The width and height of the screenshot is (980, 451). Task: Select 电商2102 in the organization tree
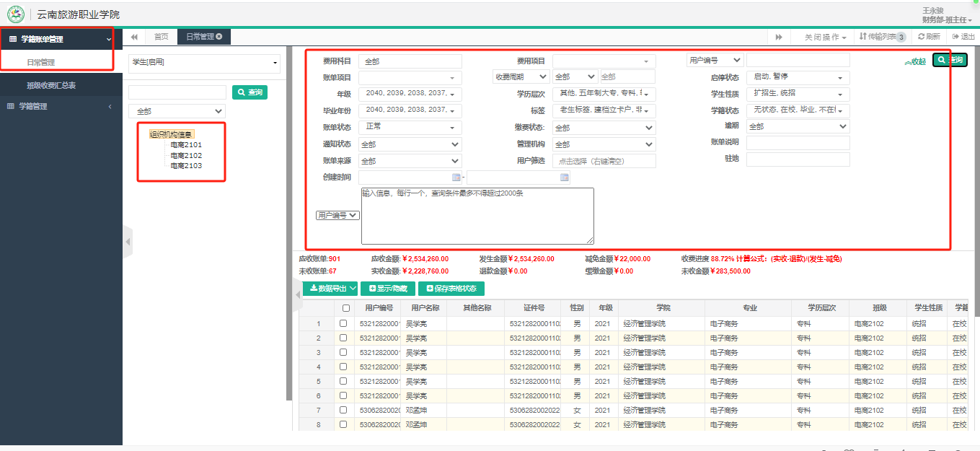186,155
